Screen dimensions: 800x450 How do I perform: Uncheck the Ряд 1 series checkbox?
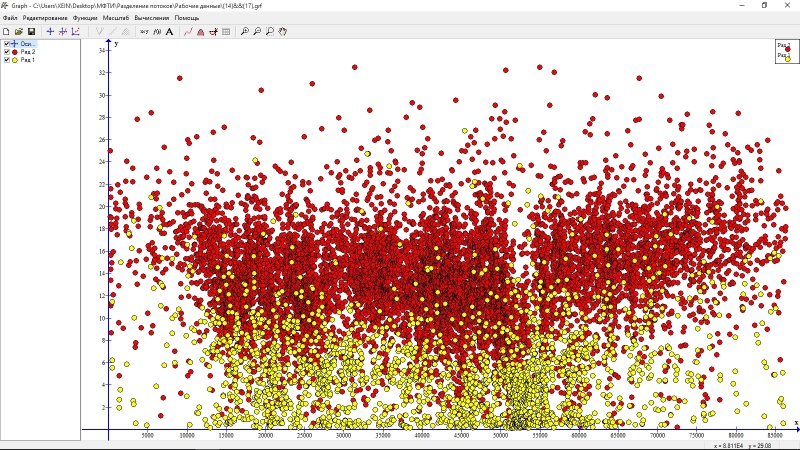point(7,60)
